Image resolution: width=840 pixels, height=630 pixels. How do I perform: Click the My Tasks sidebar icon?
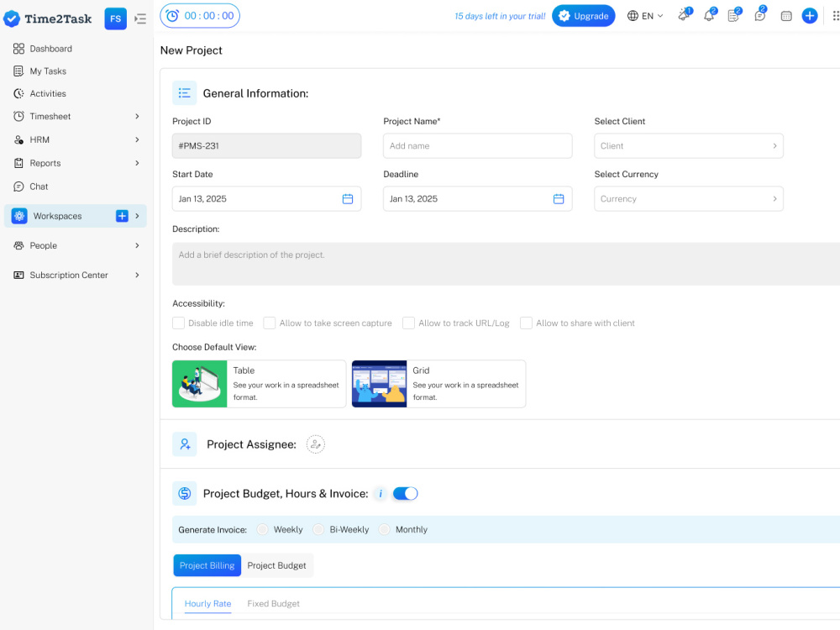[x=18, y=71]
